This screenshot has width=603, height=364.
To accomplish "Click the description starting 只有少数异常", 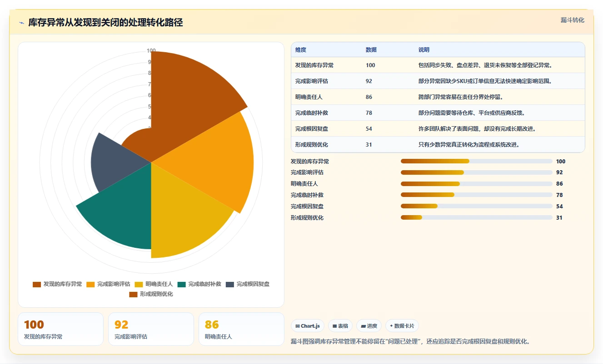I will (x=469, y=145).
